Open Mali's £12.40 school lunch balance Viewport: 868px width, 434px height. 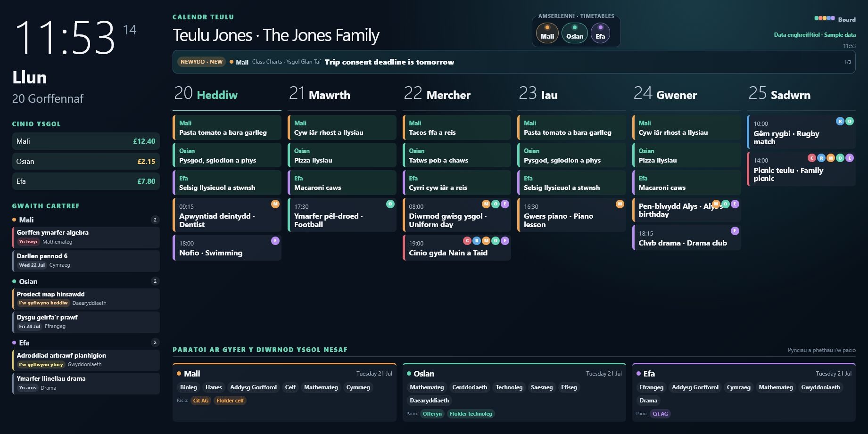pos(86,141)
